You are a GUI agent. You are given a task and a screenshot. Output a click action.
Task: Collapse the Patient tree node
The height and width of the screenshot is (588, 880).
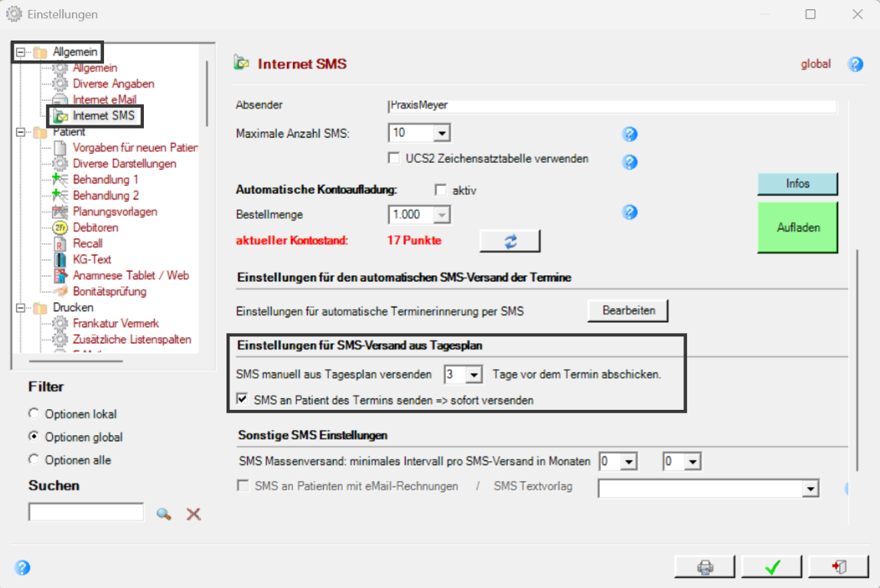click(x=21, y=132)
